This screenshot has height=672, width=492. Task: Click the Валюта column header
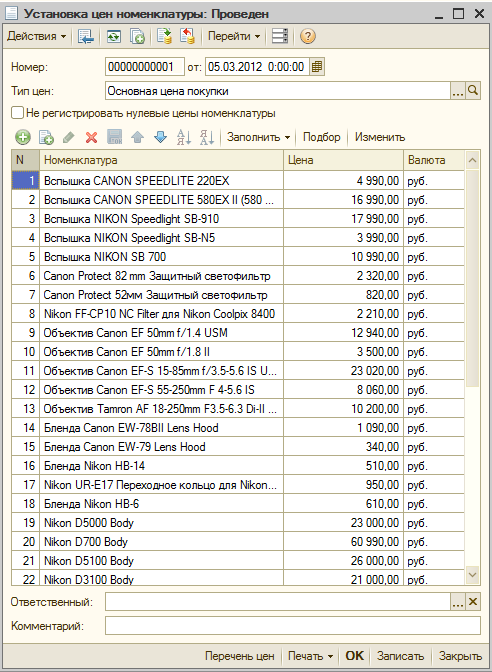pyautogui.click(x=434, y=160)
